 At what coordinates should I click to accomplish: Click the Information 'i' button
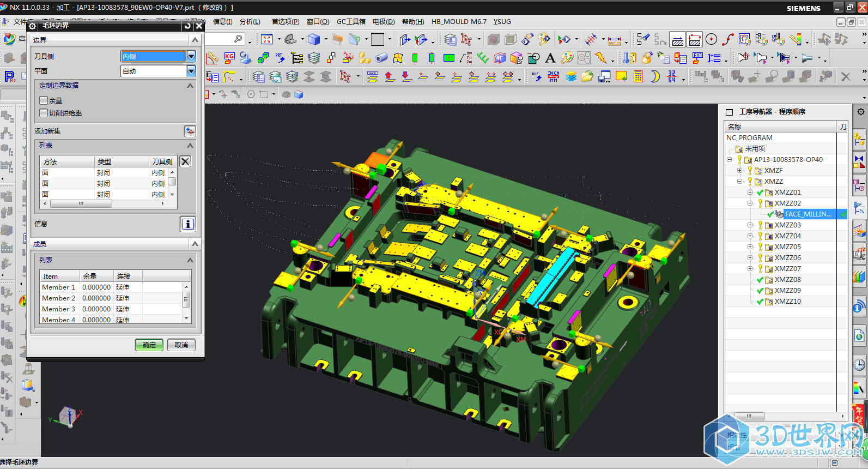click(187, 224)
